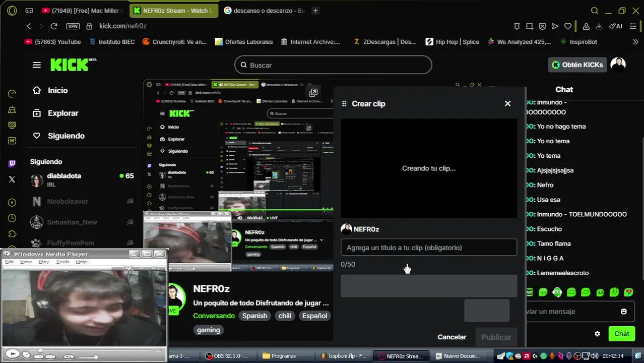
Task: Open Play menu in Windows Media Player
Action: [x=44, y=262]
